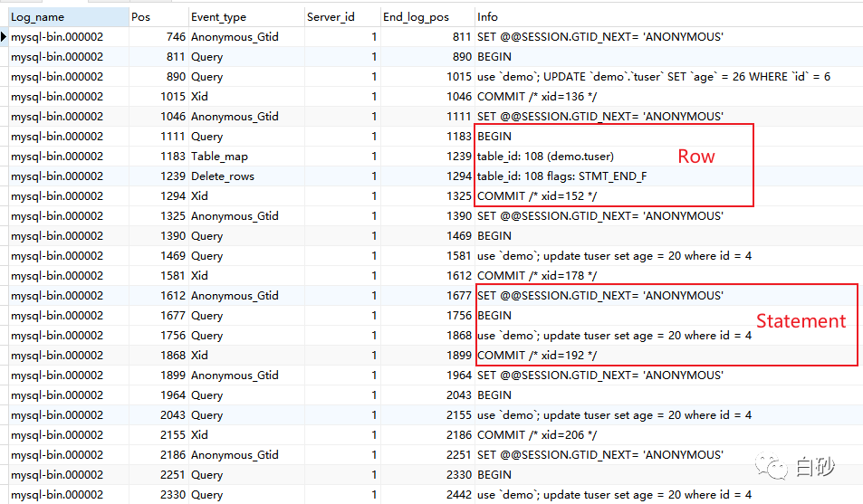Select the UPDATE `demo`.`tuser` SET age = 26 info cell
This screenshot has height=504, width=863.
[668, 77]
